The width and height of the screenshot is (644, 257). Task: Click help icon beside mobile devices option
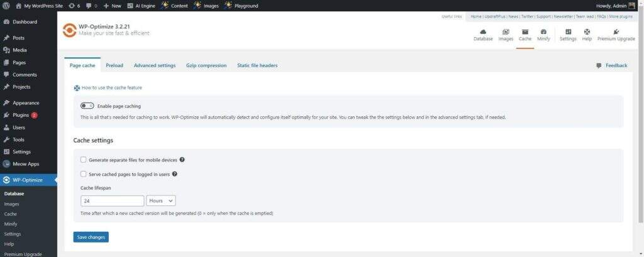coord(182,160)
